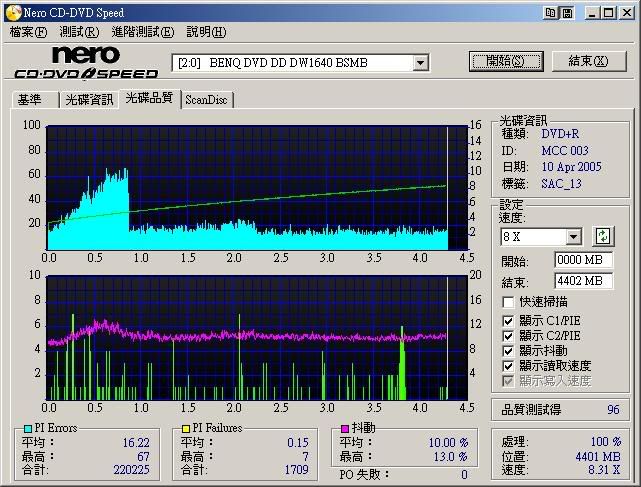Screen dimensions: 641x487
Task: Minimize the Nero CD-DVD Speed window
Action: pyautogui.click(x=592, y=13)
